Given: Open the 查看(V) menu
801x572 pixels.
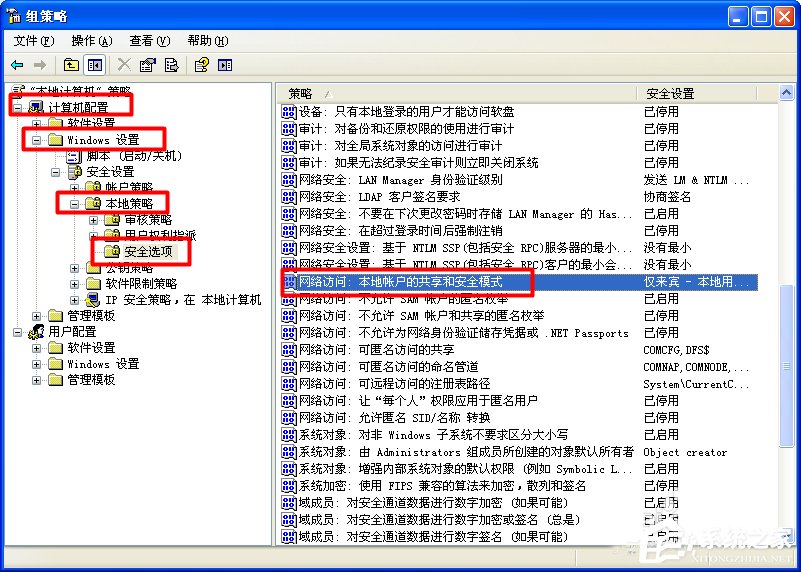Looking at the screenshot, I should pyautogui.click(x=150, y=41).
